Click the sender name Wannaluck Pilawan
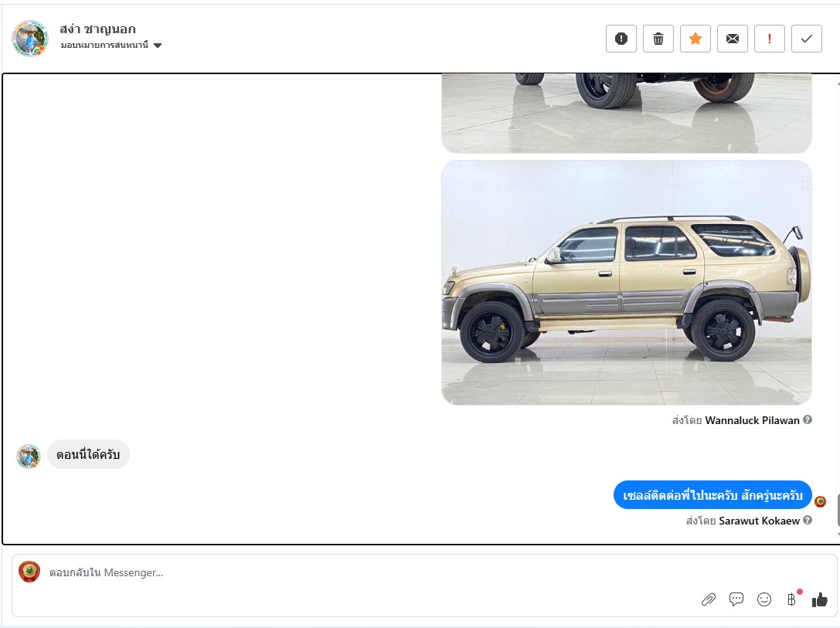The width and height of the screenshot is (840, 628). (x=752, y=420)
